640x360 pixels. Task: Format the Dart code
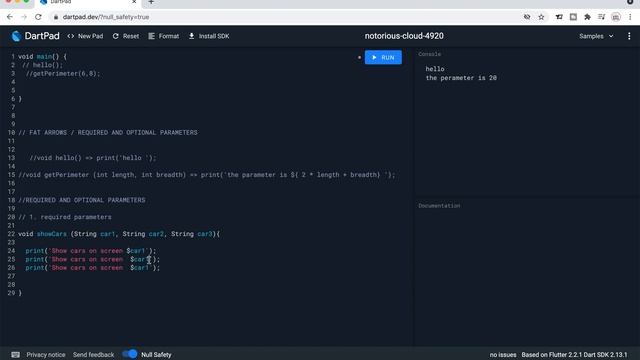coord(163,36)
